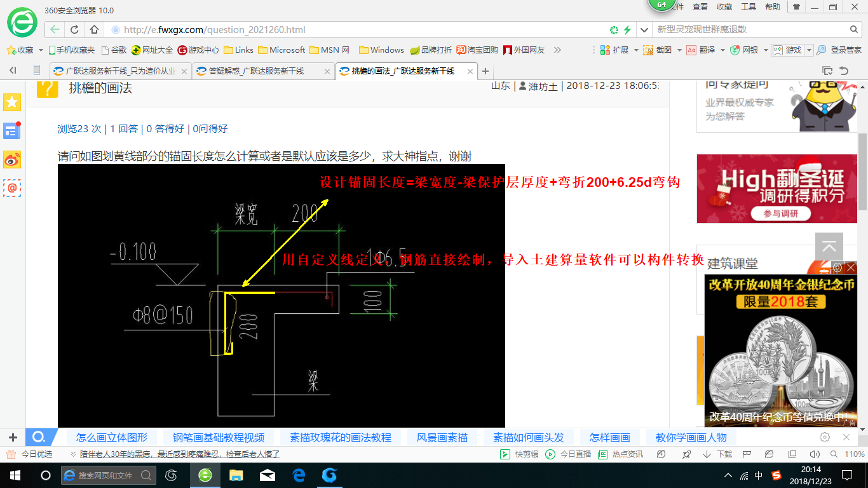Click the mail @ icon in sidebar
This screenshot has width=868, height=488.
point(12,187)
